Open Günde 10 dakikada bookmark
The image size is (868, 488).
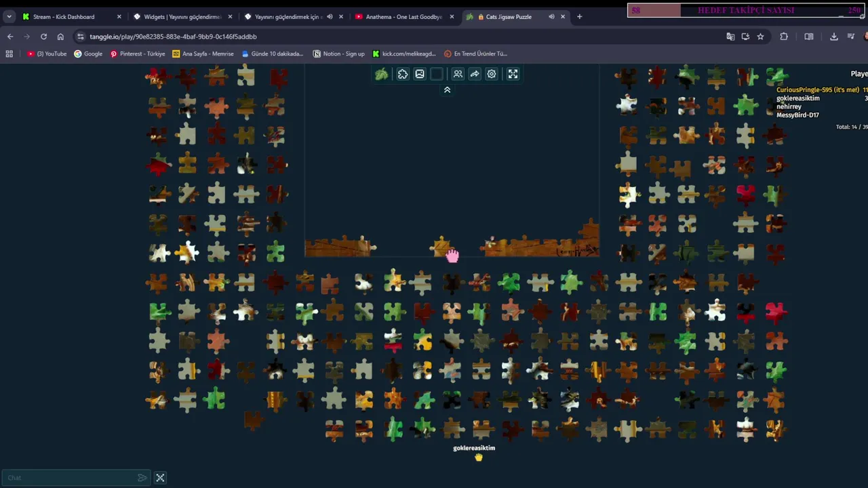coord(273,54)
